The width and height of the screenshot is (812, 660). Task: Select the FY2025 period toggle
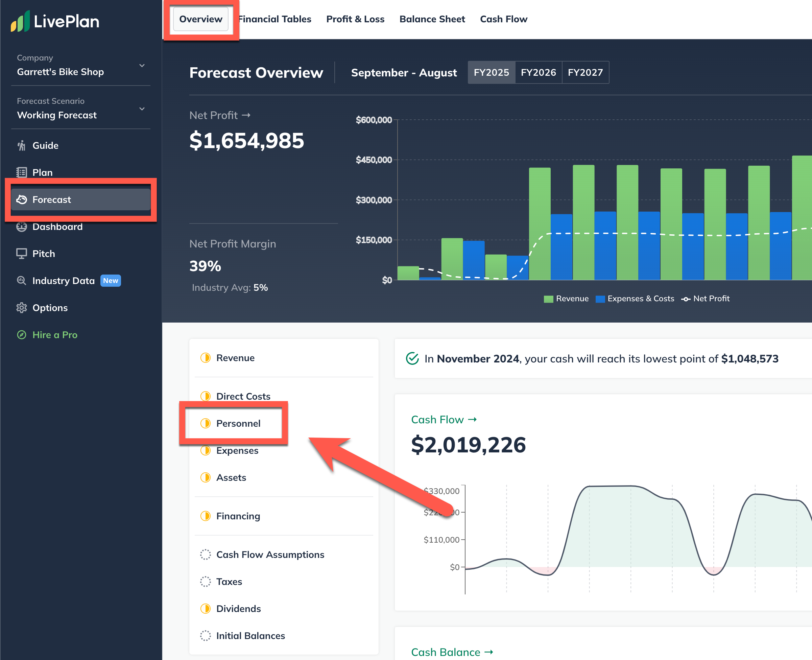(x=492, y=72)
